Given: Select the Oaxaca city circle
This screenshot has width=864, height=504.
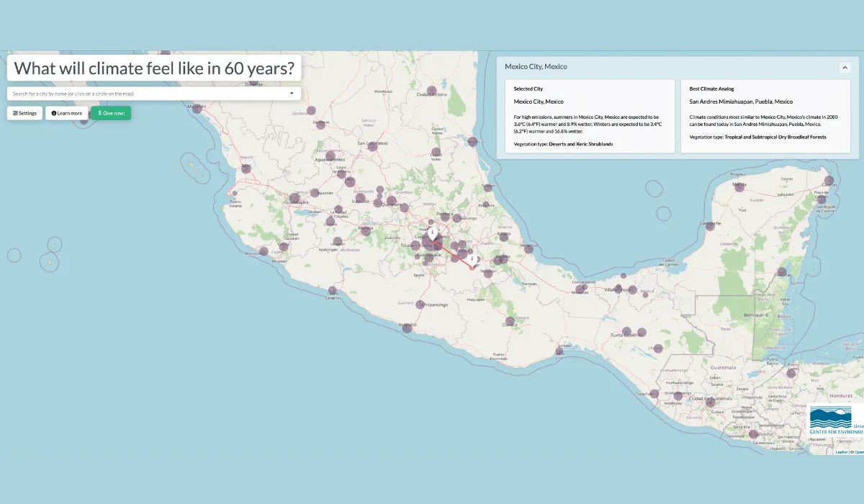Looking at the screenshot, I should [x=510, y=321].
